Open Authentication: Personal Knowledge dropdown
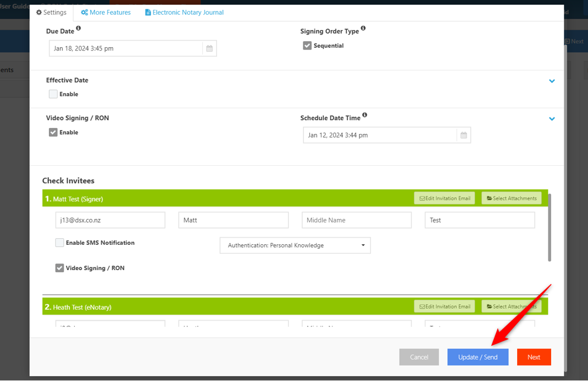Viewport: 588px width, 381px height. click(x=295, y=245)
